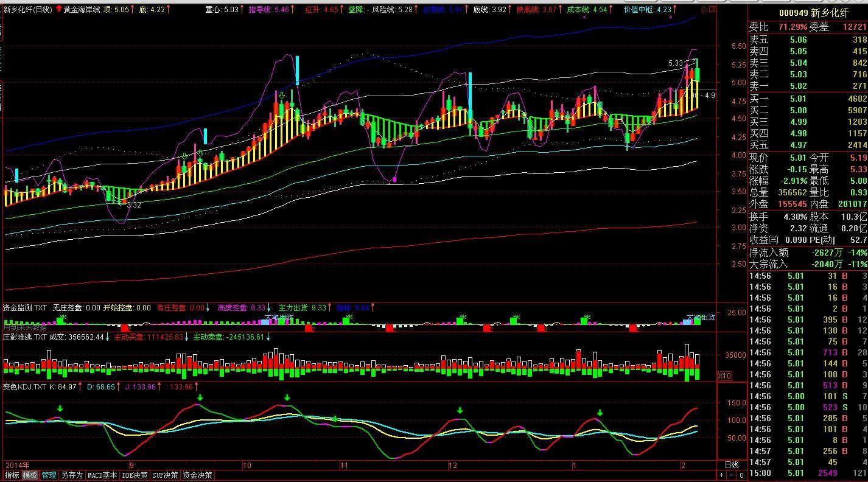The image size is (868, 482).
Task: Click the 卖三 price 5.04
Action: tap(798, 63)
